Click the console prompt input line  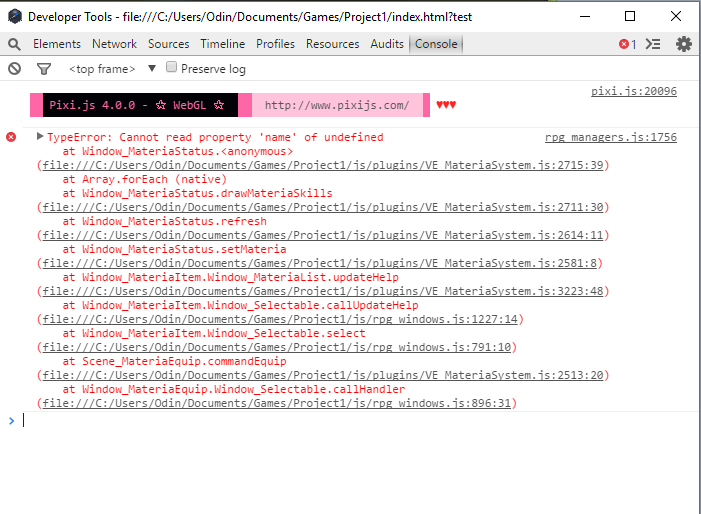[358, 421]
